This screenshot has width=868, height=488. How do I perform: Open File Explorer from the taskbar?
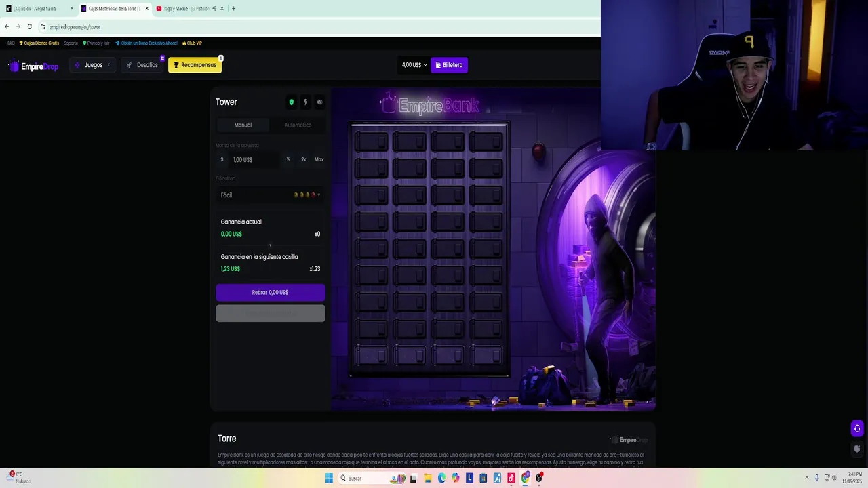pos(427,478)
